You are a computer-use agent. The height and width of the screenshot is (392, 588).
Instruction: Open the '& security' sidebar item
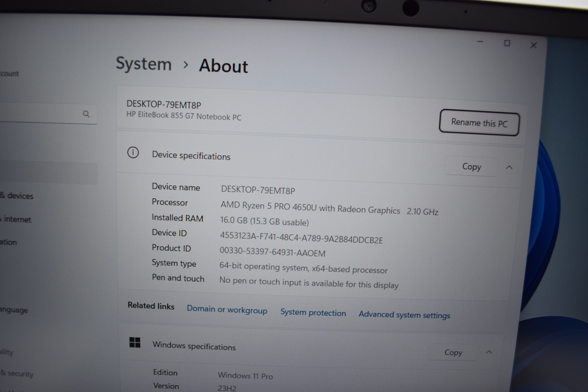(17, 373)
